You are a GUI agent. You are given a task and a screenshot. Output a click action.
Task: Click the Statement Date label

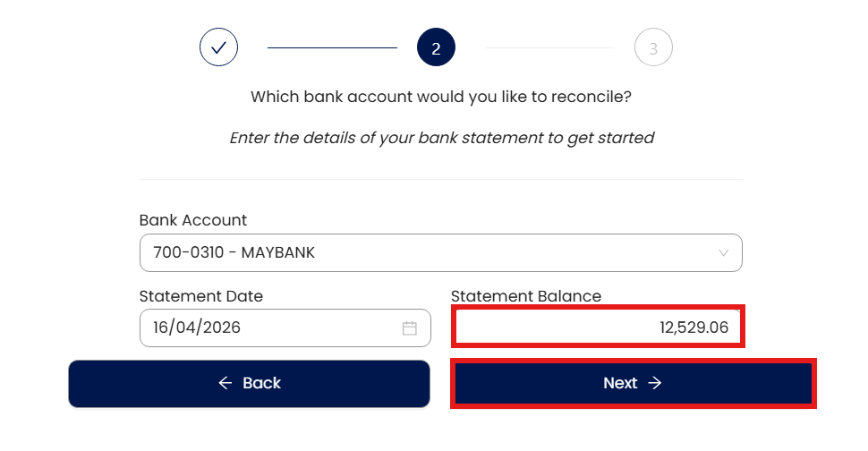pyautogui.click(x=201, y=296)
